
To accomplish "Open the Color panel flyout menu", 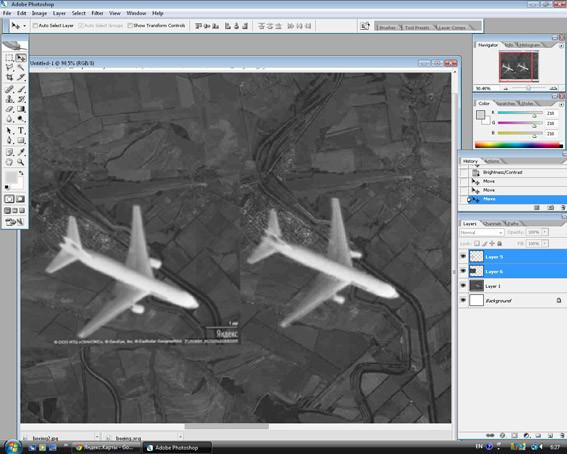I will (x=561, y=104).
